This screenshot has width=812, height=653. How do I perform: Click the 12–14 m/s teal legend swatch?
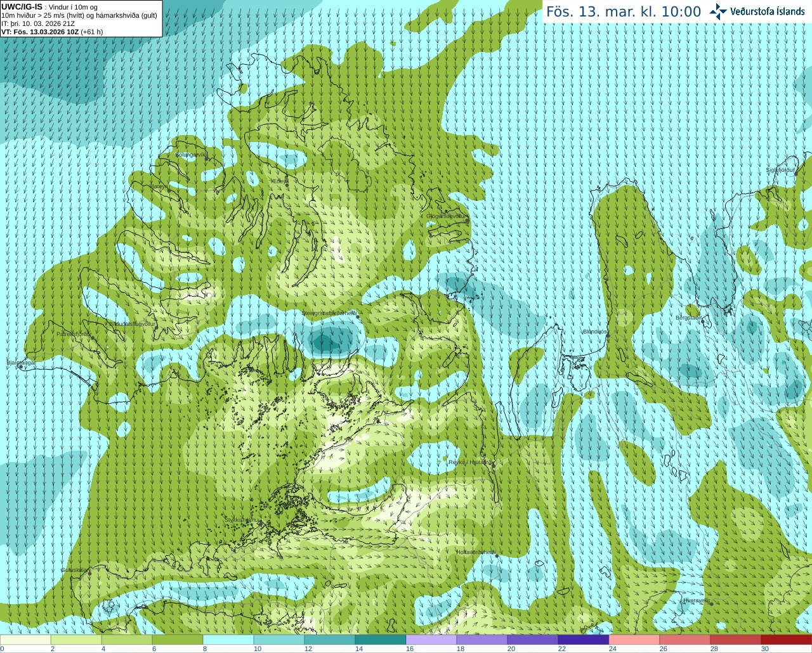point(330,640)
